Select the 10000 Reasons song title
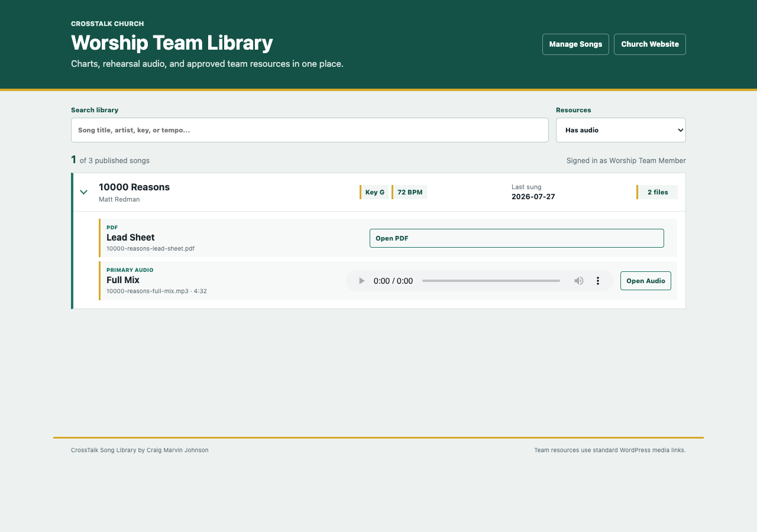Viewport: 757px width, 532px height. coord(134,187)
